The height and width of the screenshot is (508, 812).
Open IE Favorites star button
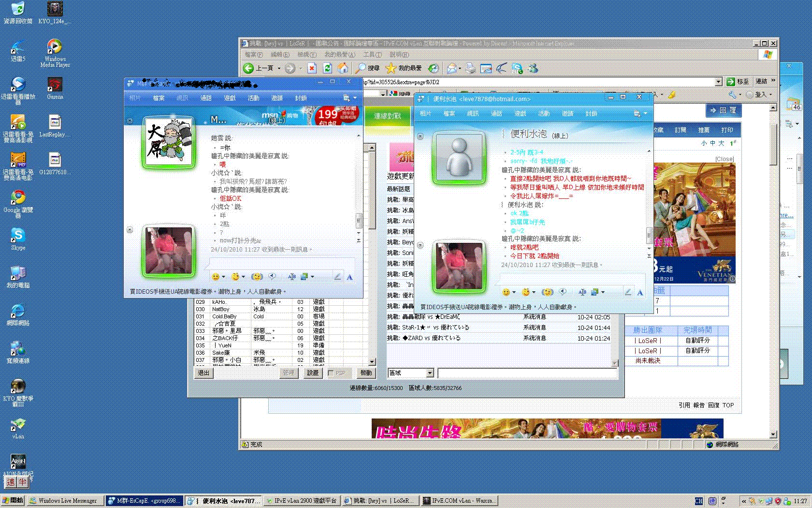coord(404,68)
